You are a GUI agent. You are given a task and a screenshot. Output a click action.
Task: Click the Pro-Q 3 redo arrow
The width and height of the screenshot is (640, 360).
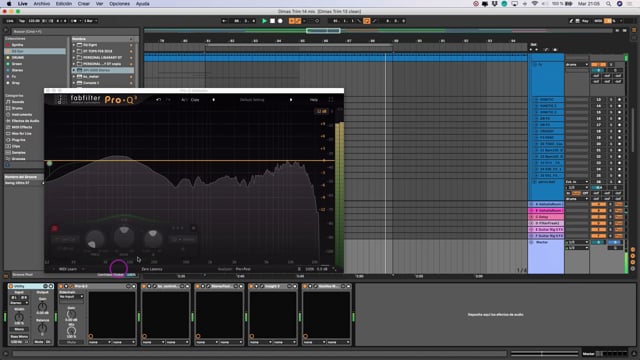pyautogui.click(x=168, y=100)
